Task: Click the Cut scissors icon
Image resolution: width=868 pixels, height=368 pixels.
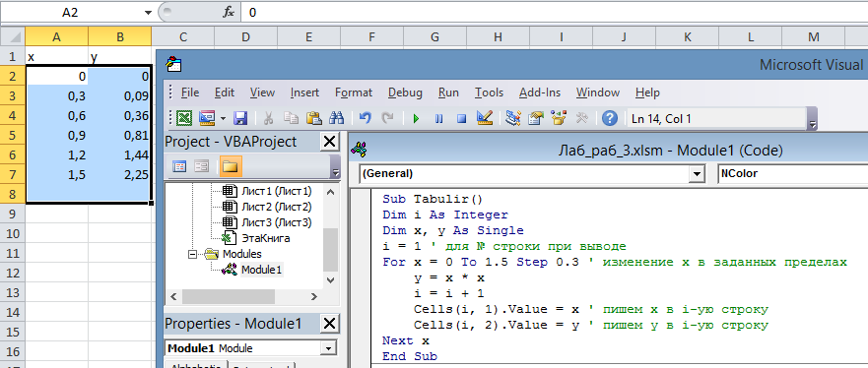Action: click(x=269, y=118)
